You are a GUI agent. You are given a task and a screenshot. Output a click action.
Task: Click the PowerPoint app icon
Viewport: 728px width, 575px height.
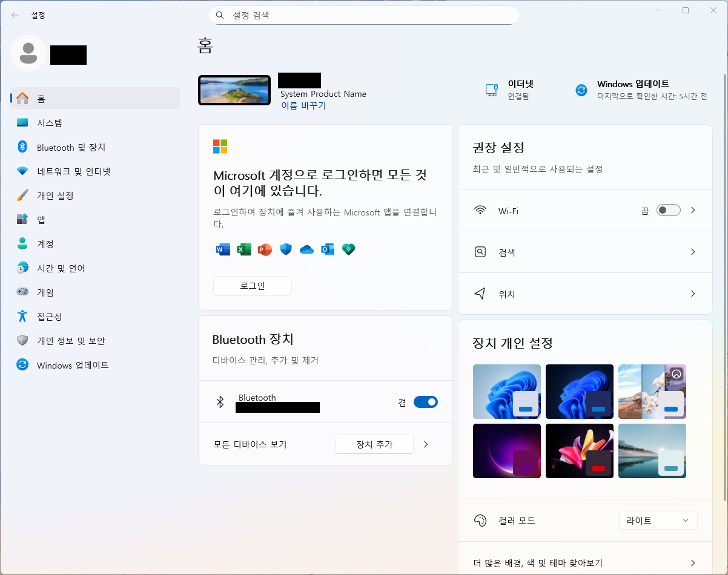265,249
